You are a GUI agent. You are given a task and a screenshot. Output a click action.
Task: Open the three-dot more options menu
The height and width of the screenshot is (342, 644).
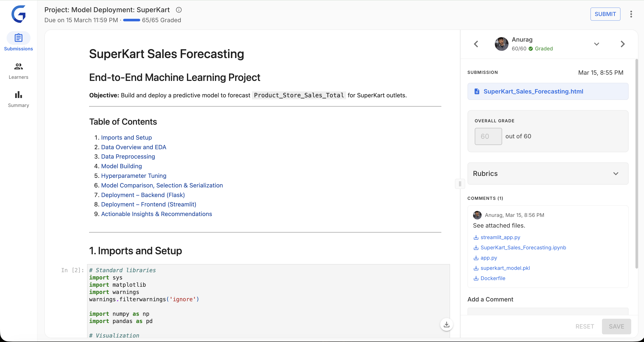tap(631, 14)
